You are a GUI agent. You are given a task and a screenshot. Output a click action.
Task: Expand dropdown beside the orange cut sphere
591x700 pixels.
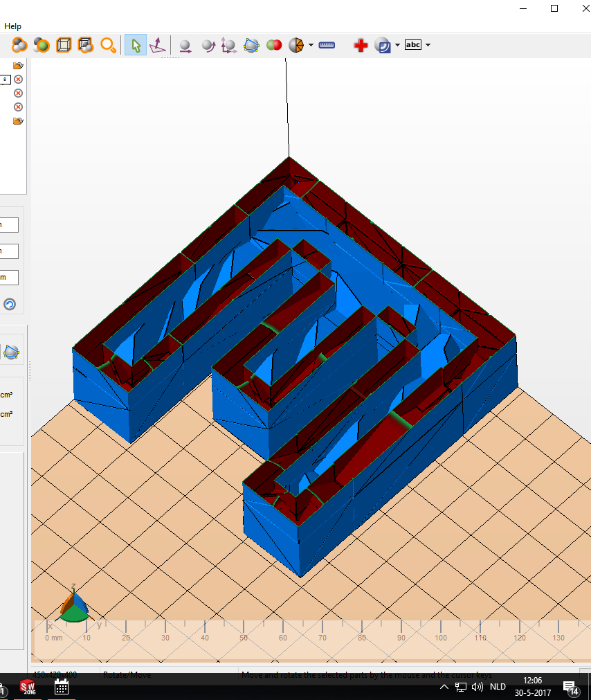[x=311, y=46]
